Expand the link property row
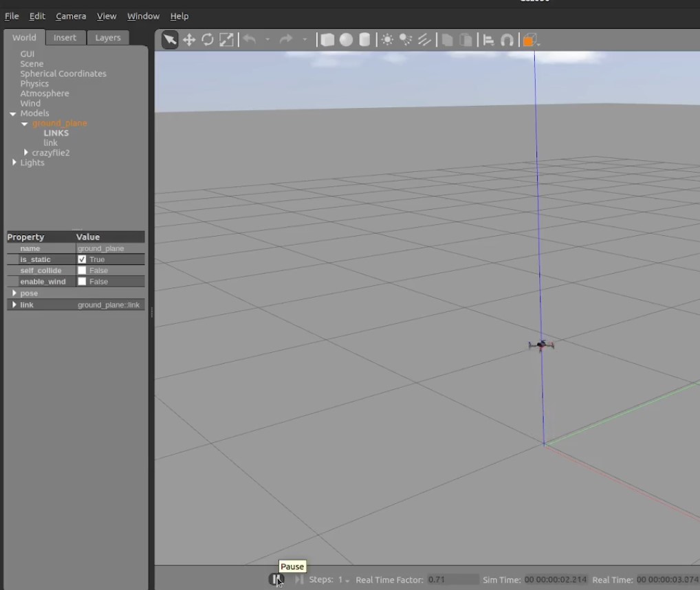Viewport: 700px width, 590px height. (14, 305)
